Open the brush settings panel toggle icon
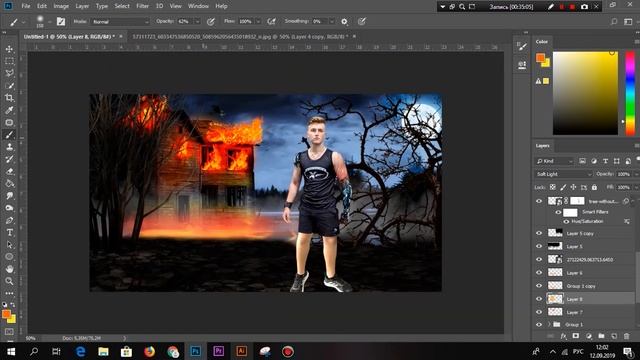 click(x=61, y=22)
